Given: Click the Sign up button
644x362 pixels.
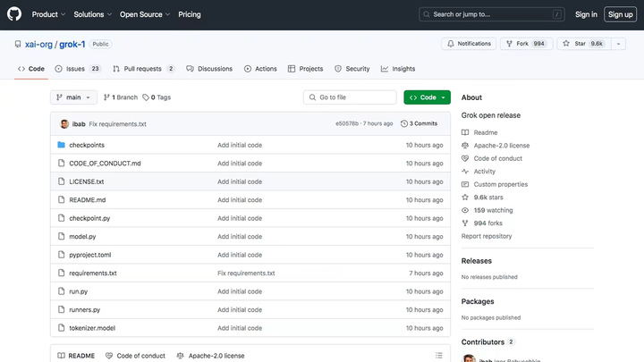Looking at the screenshot, I should pyautogui.click(x=620, y=14).
